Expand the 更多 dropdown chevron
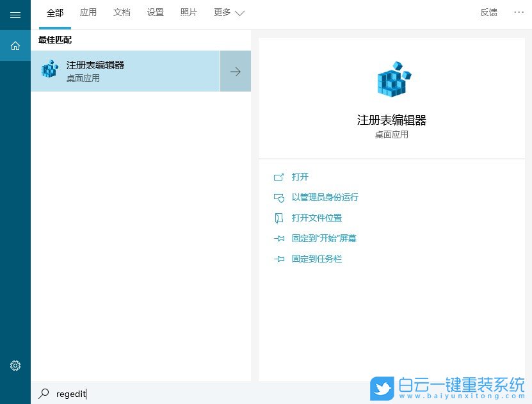 pos(239,12)
